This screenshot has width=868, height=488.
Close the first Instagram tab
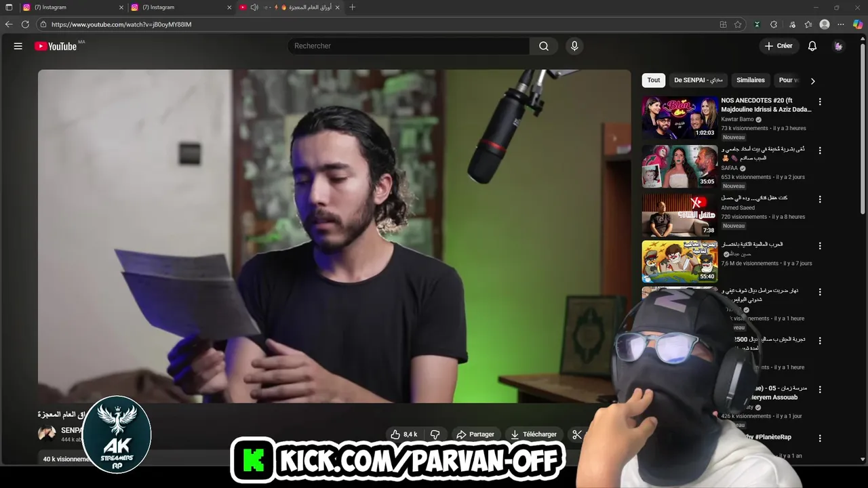(x=121, y=7)
